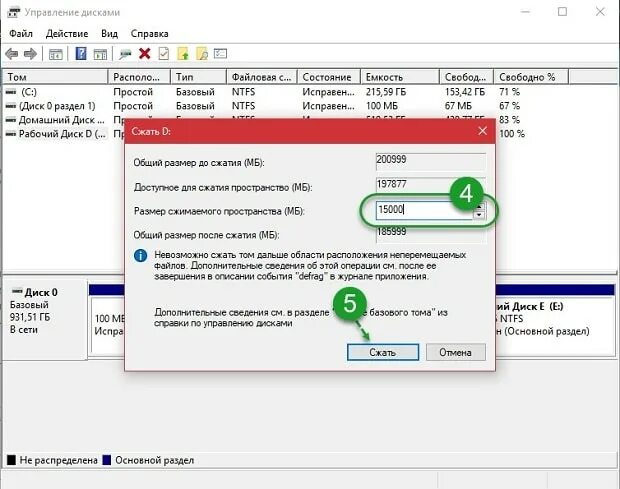Viewport: 620px width, 489px height.
Task: Click the Сжать button
Action: [x=383, y=352]
